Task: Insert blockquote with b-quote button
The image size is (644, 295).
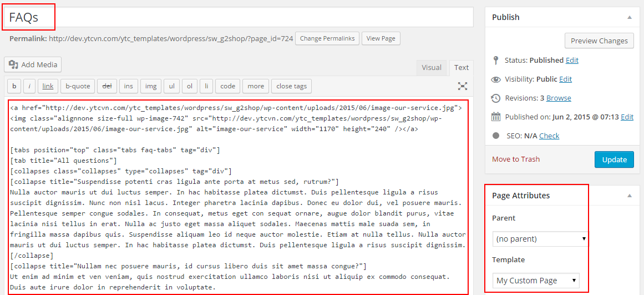Action: pyautogui.click(x=78, y=86)
